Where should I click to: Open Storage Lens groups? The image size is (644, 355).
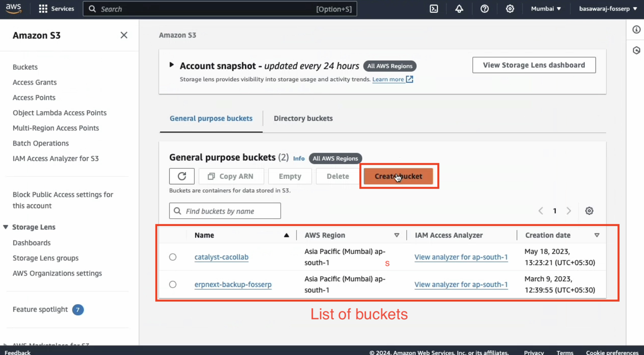(x=45, y=258)
